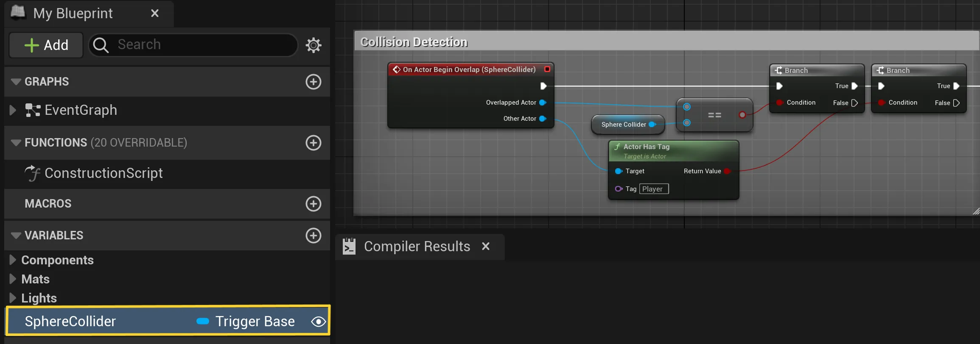Close the My Blueprint tab
Screen dimensions: 980x344
click(x=155, y=14)
